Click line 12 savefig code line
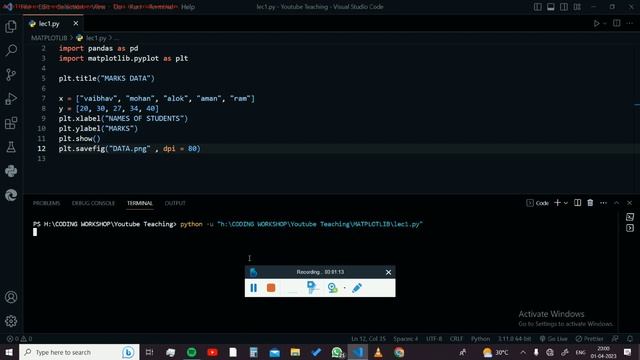The width and height of the screenshot is (640, 360). [x=129, y=149]
